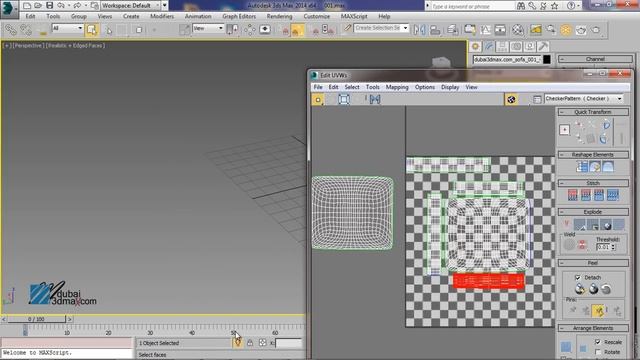Toggle the Isolate Selection lightbulb icon in status bar

(x=238, y=343)
